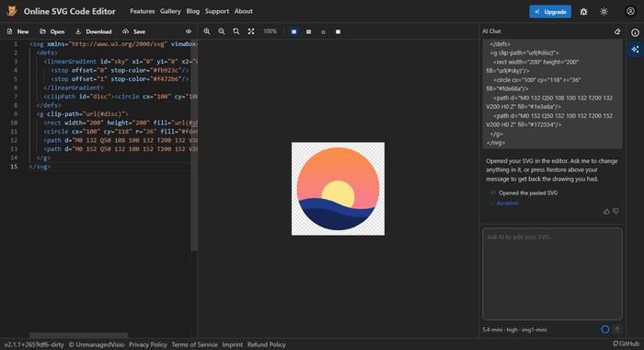Click the </linearGradient> closing tag
This screenshot has height=350, width=644.
[x=74, y=87]
